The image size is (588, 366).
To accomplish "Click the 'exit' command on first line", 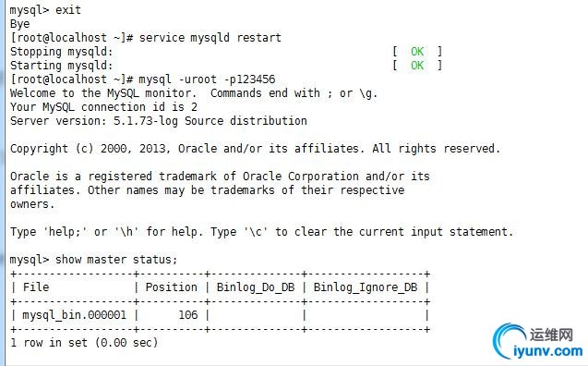I will tap(68, 10).
